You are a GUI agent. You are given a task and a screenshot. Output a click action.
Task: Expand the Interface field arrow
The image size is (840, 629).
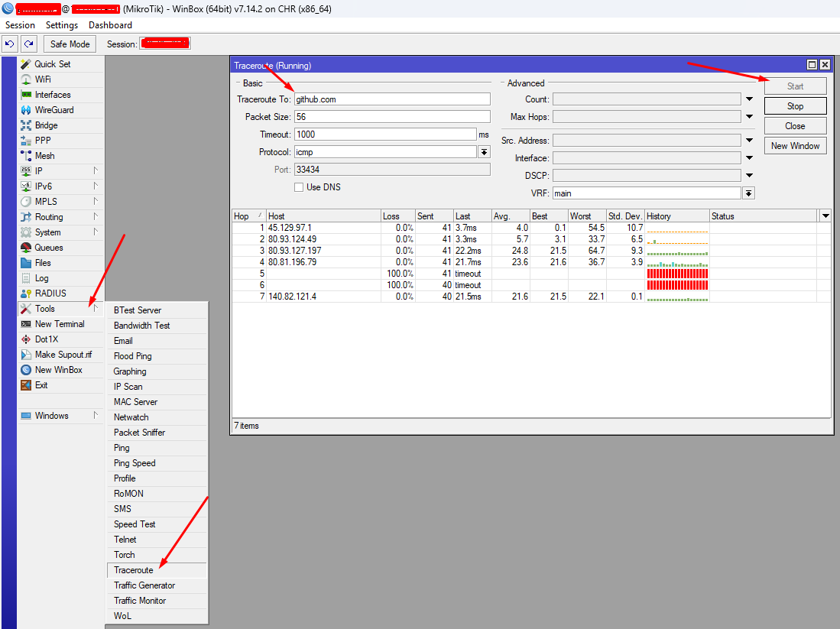(x=750, y=158)
